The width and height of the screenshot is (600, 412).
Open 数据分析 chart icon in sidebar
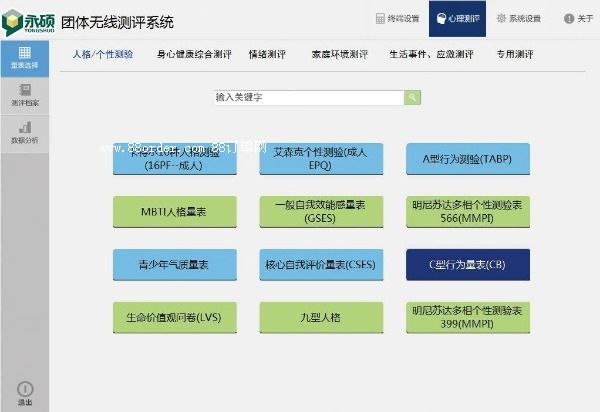(x=24, y=133)
